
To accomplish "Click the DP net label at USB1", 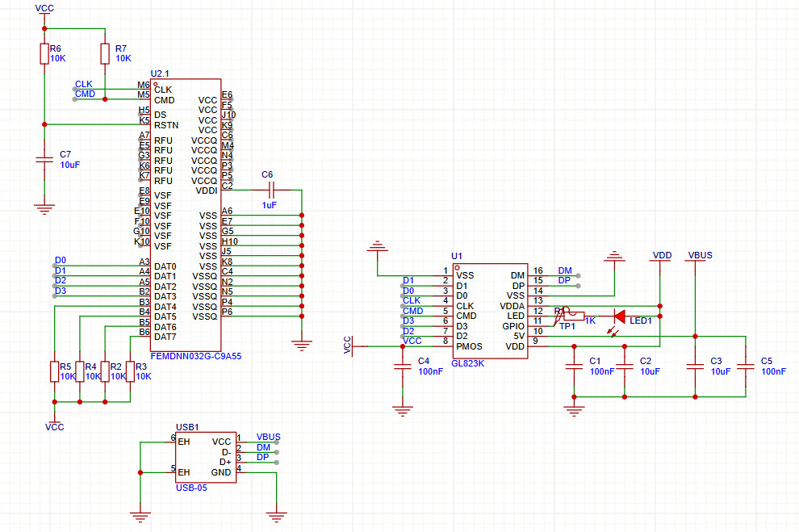I will 262,457.
